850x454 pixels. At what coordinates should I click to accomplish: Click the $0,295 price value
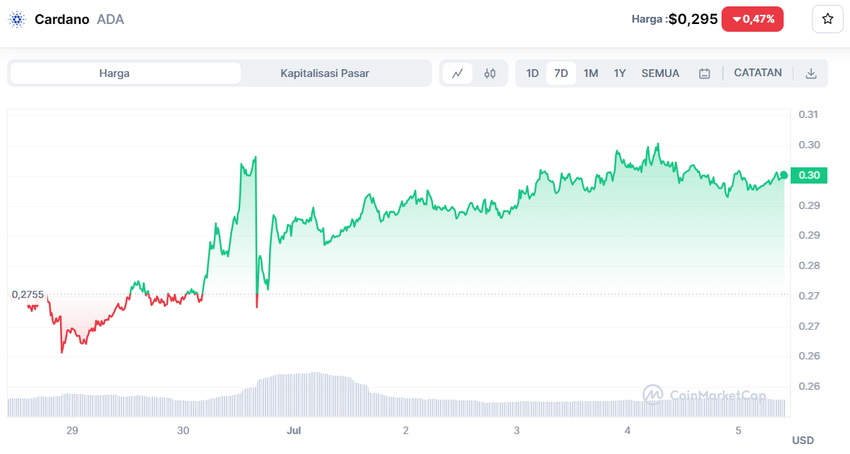tap(693, 19)
